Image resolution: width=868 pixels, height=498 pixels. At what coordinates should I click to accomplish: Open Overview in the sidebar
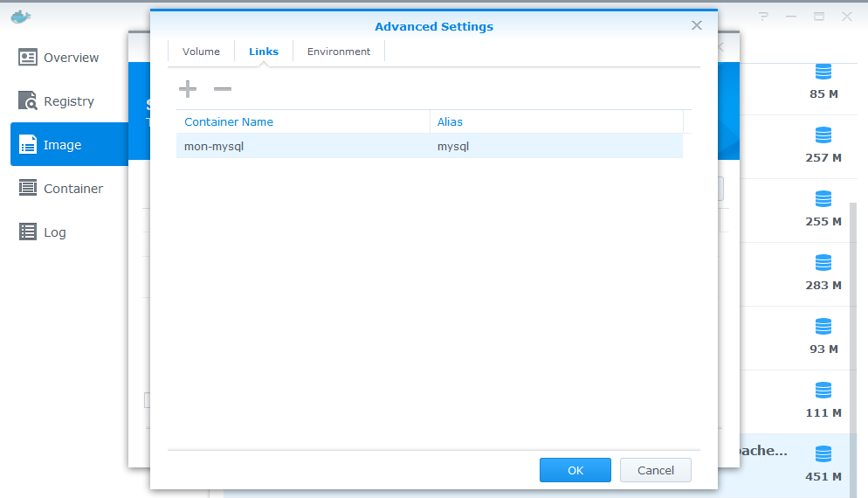pos(70,58)
